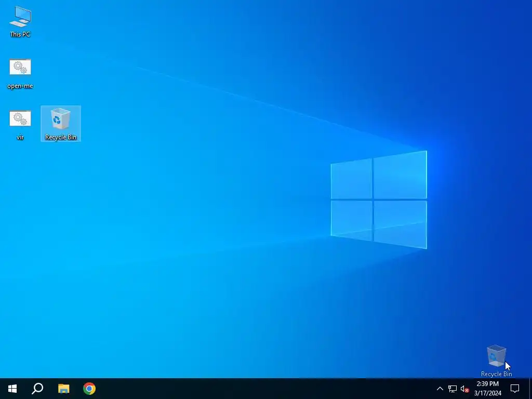Open the clock showing 2:39 PM
Viewport: 532px width, 399px height.
tap(487, 389)
